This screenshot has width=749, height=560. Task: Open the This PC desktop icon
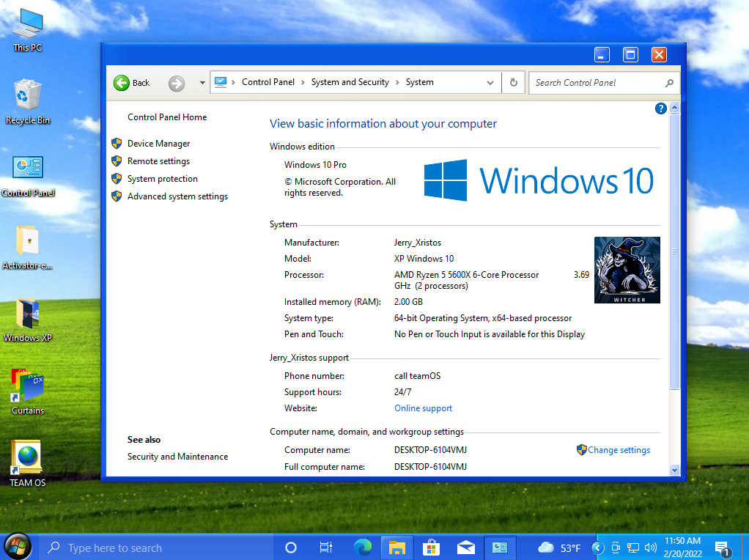(28, 30)
